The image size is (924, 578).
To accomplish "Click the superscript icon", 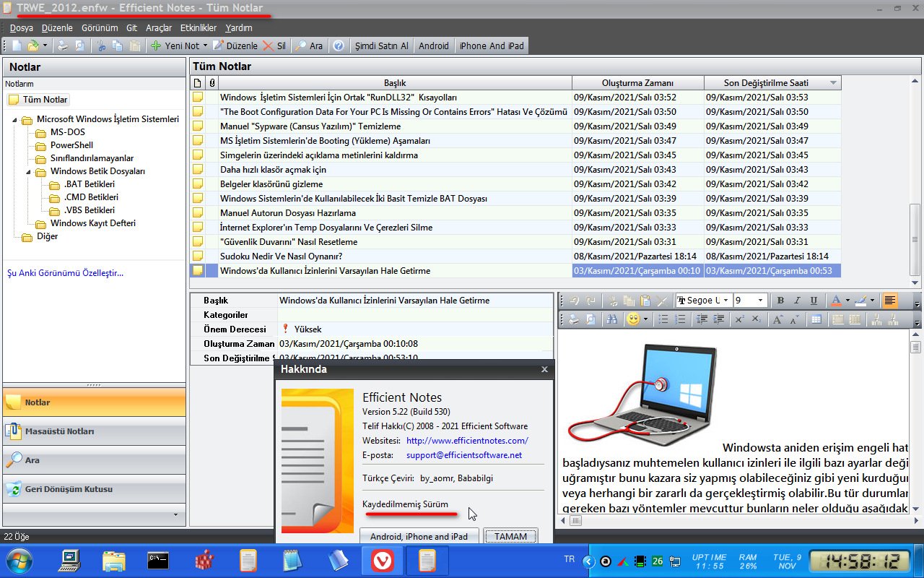I will [739, 319].
